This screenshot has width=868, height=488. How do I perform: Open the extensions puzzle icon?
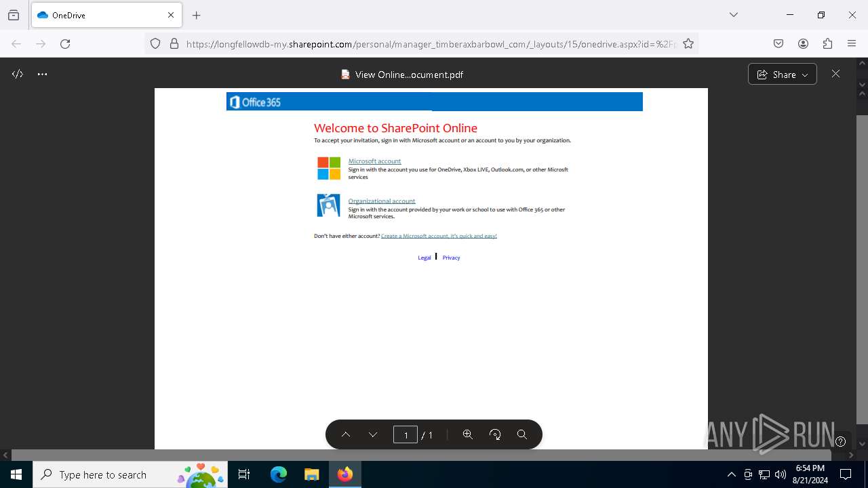[827, 44]
